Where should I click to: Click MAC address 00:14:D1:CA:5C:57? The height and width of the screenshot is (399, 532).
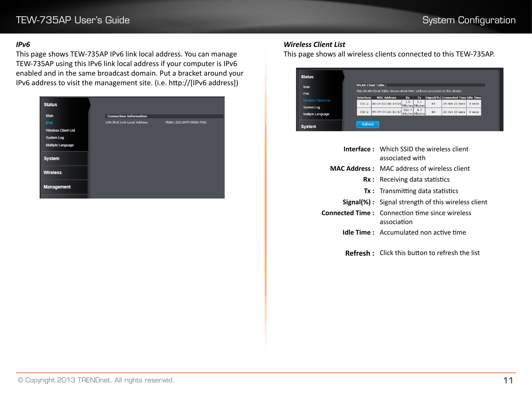(386, 112)
